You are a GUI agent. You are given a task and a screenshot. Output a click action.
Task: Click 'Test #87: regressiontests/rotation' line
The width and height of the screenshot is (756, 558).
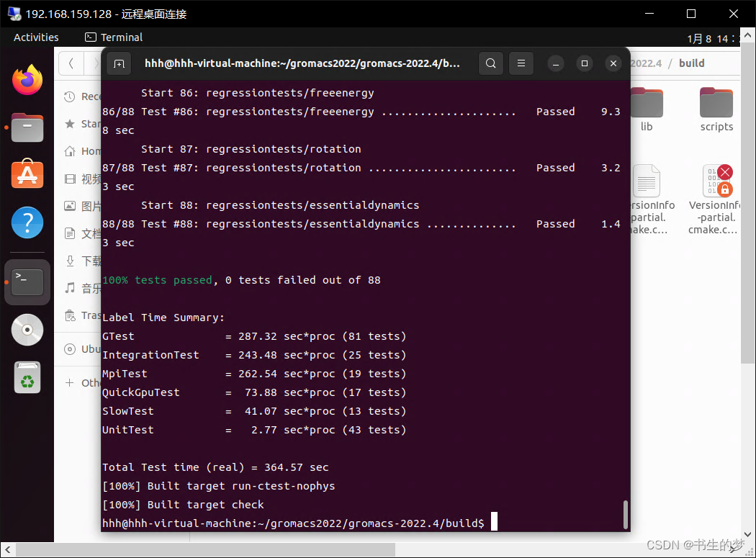click(361, 168)
